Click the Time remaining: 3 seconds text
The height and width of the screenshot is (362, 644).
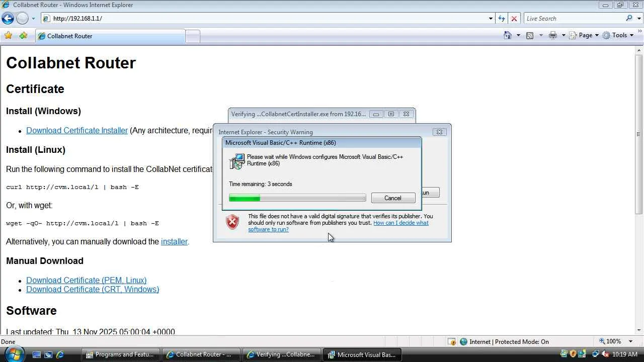coord(261,184)
